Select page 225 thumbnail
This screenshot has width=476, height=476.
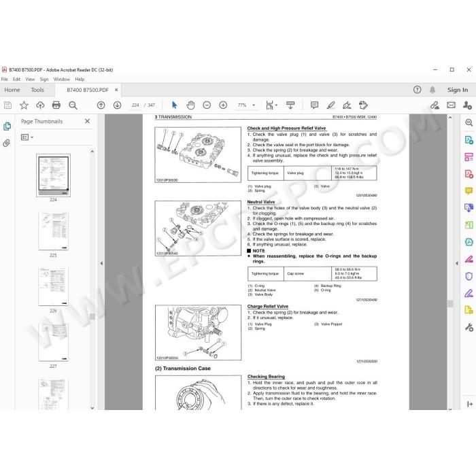[53, 231]
